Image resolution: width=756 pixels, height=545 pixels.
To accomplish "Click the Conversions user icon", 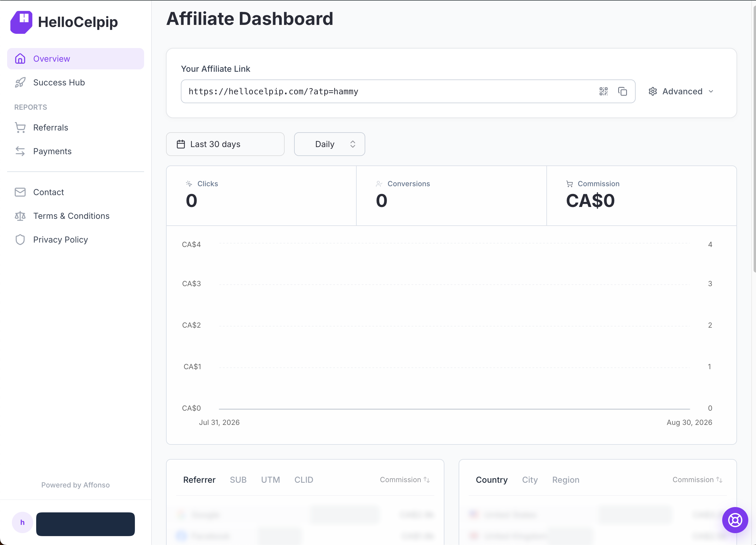I will click(379, 184).
